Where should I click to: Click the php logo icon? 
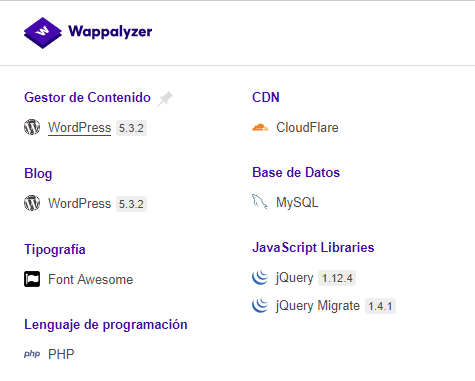tap(32, 354)
